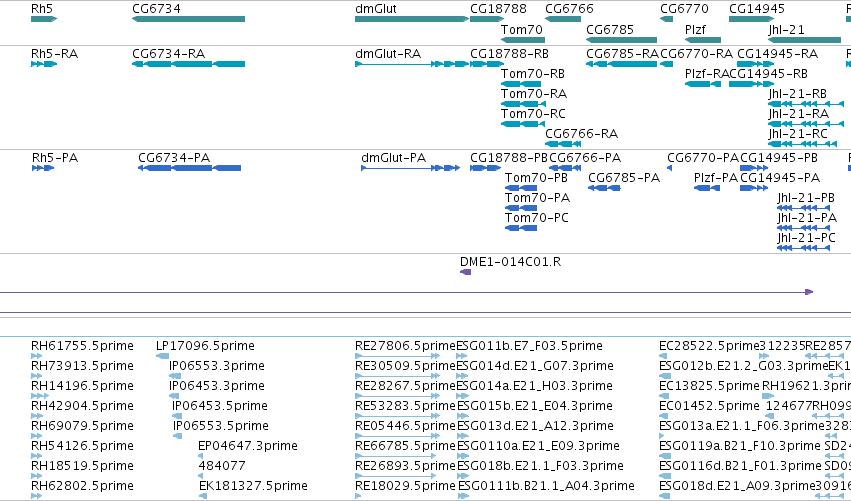Viewport: 851px width, 501px height.
Task: Click the dmGlut-PA protein label
Action: click(393, 158)
